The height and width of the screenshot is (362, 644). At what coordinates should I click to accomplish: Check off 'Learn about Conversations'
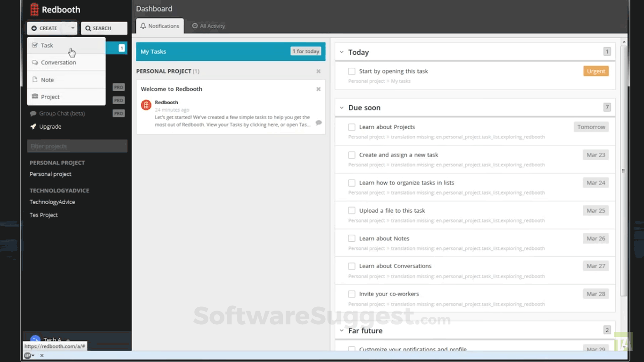[352, 266]
